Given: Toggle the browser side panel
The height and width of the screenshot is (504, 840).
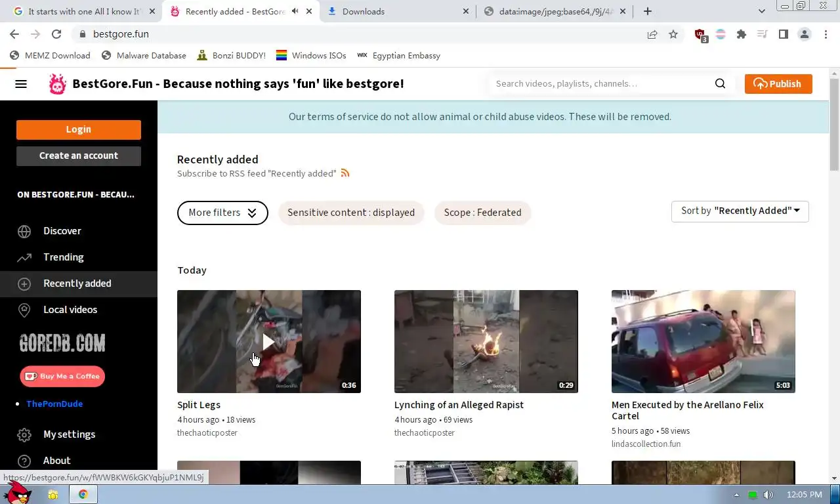Looking at the screenshot, I should 784,34.
